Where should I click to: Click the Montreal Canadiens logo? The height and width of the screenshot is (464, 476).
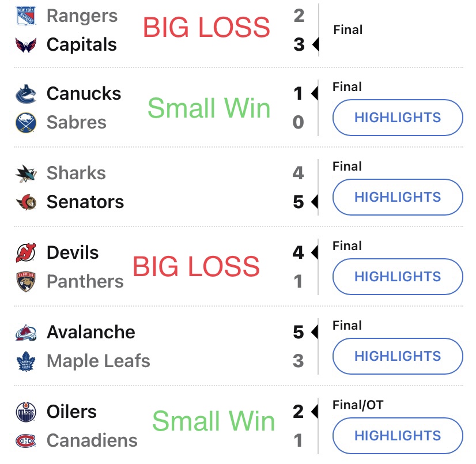[x=26, y=441]
